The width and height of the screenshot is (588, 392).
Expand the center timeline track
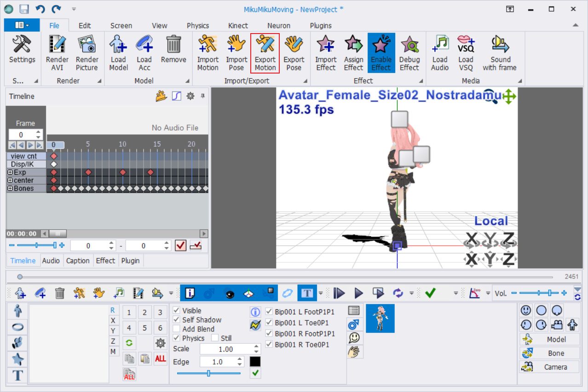(10, 180)
